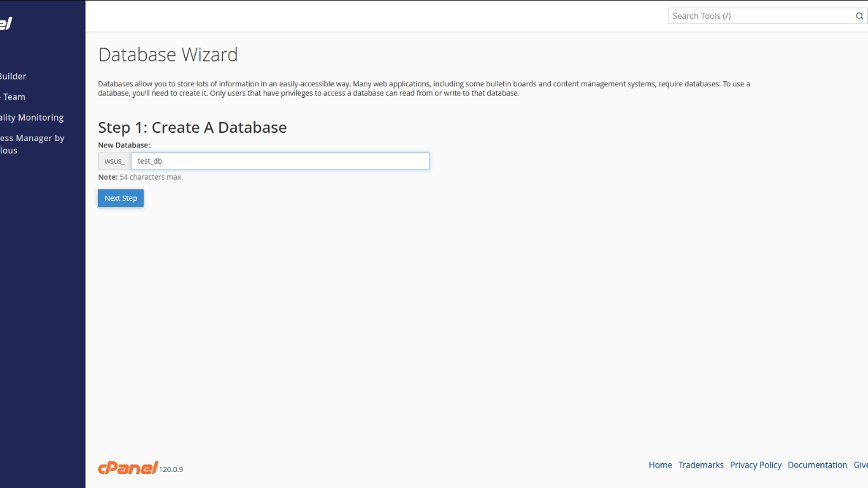
Task: Select the Monitoring sidebar entry
Action: pos(32,118)
